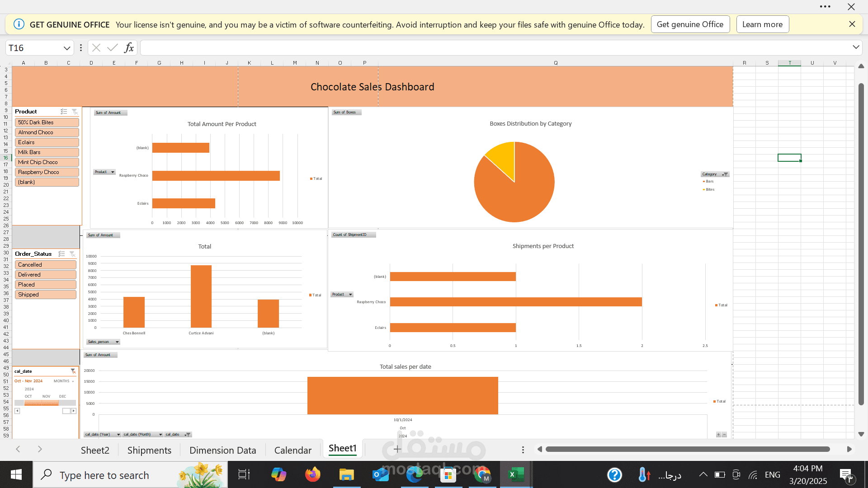Click the Count of ShipmentID field button
Viewport: 868px width, 488px height.
(353, 235)
